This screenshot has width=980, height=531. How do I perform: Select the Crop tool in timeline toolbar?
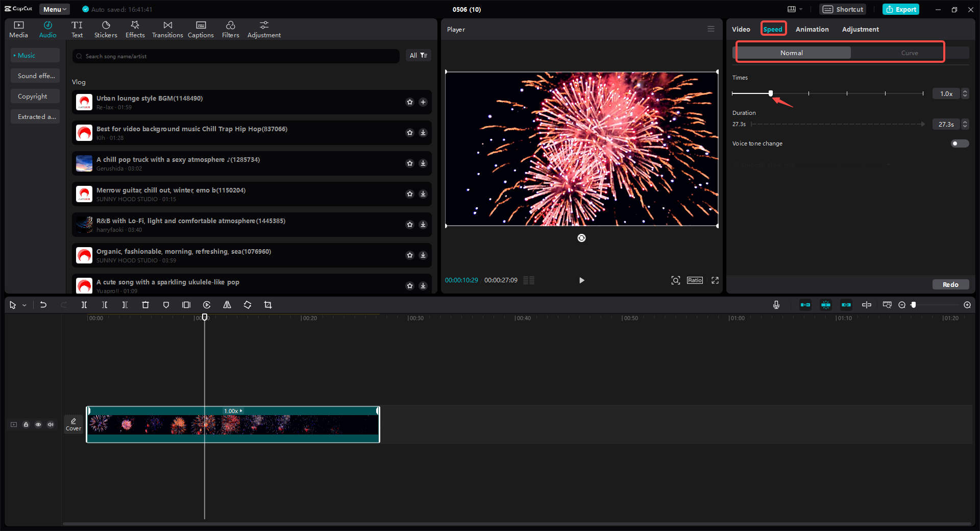click(x=268, y=305)
